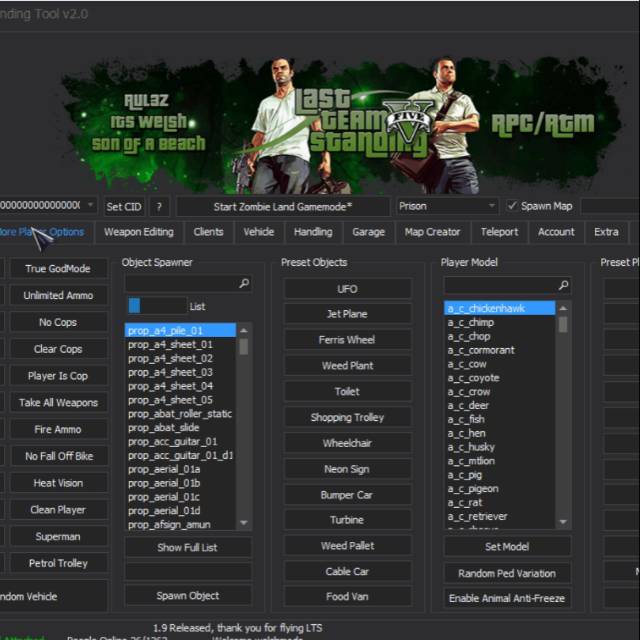
Task: Expand the CID number dropdown
Action: pos(90,206)
